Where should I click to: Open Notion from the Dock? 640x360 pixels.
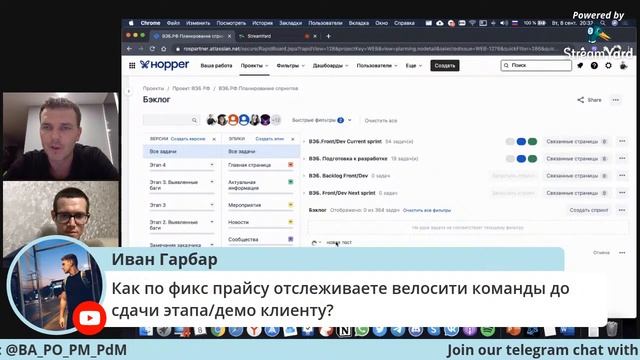[x=344, y=331]
